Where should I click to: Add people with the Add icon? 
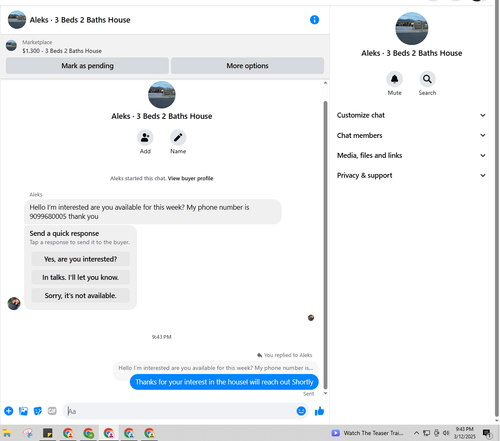145,138
